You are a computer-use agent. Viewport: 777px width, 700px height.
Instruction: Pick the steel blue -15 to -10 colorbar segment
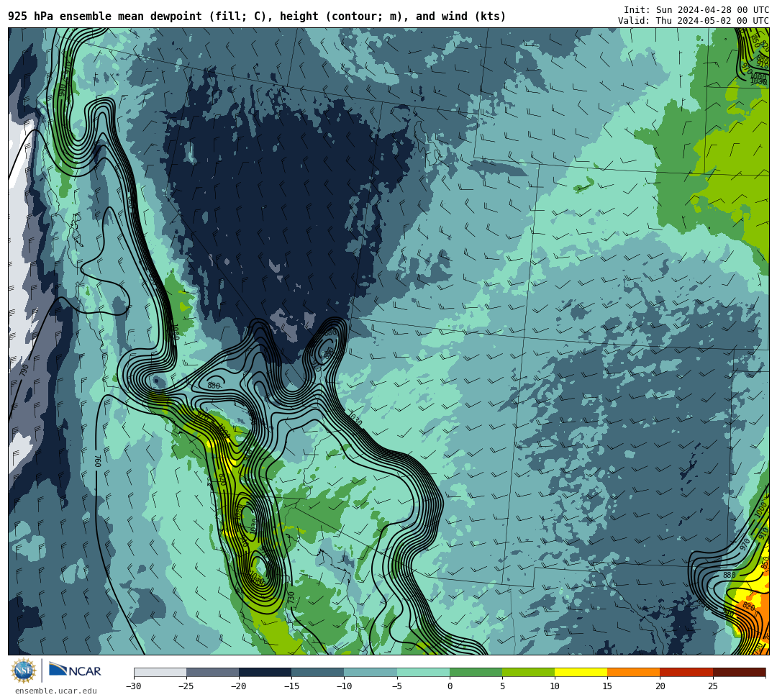click(318, 672)
